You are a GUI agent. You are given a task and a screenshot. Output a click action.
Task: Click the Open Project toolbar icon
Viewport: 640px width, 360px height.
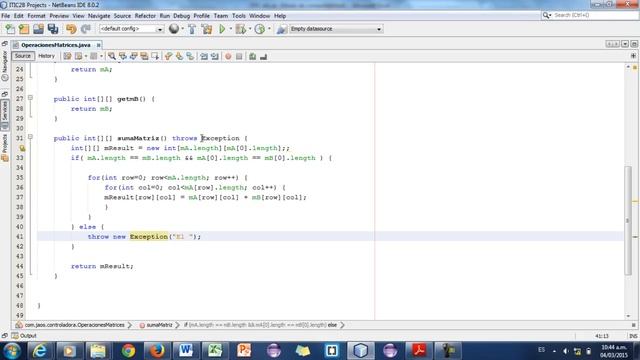(38, 29)
